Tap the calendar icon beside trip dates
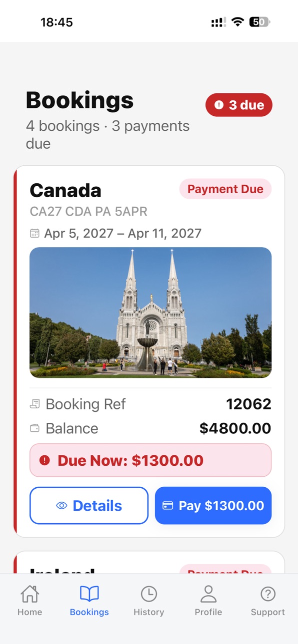The height and width of the screenshot is (644, 298). click(x=34, y=233)
